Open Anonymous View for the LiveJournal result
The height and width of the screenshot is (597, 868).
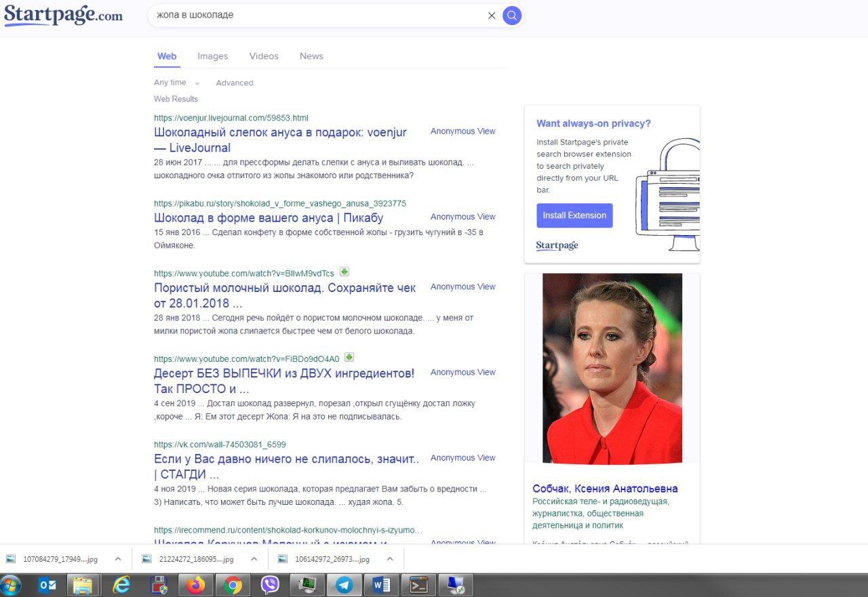pos(463,131)
